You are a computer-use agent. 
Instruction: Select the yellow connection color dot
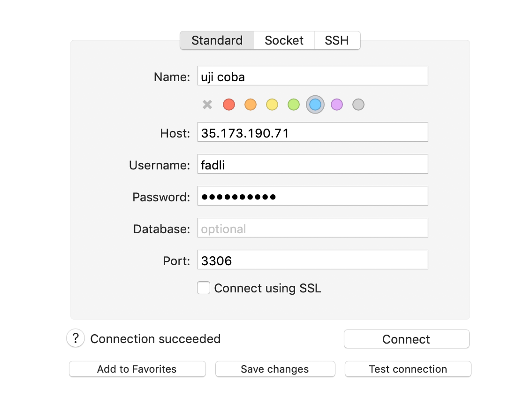click(x=272, y=104)
